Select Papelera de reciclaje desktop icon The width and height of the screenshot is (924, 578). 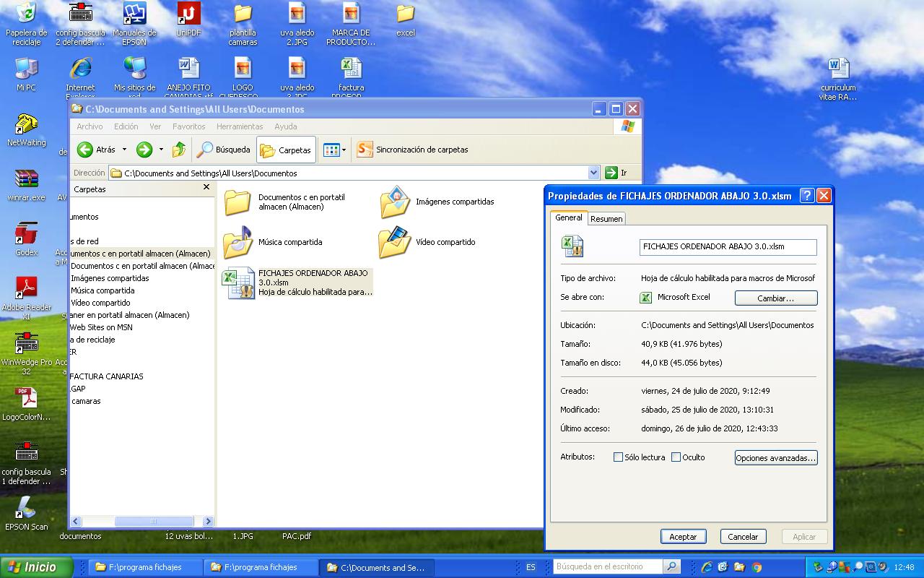[x=26, y=24]
